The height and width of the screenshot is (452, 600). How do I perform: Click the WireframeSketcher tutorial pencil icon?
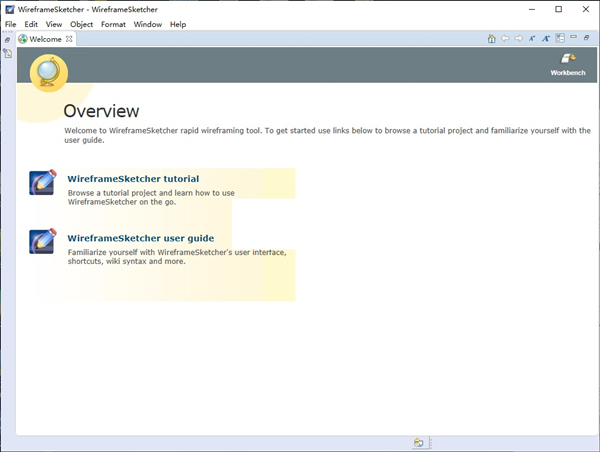click(43, 182)
